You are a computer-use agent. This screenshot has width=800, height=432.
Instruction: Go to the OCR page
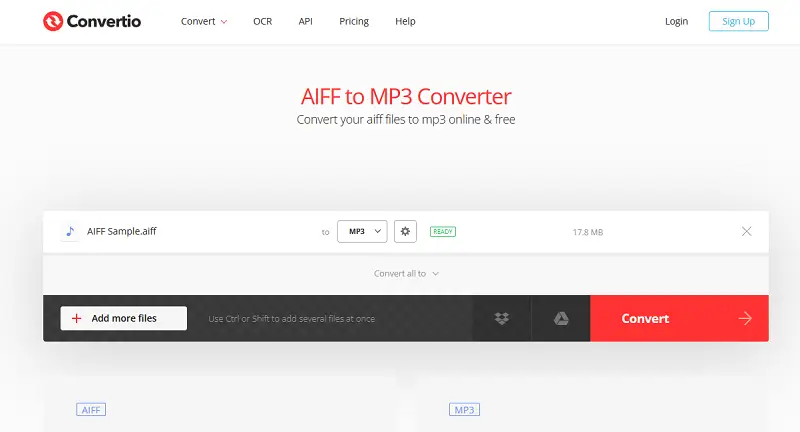(x=262, y=21)
